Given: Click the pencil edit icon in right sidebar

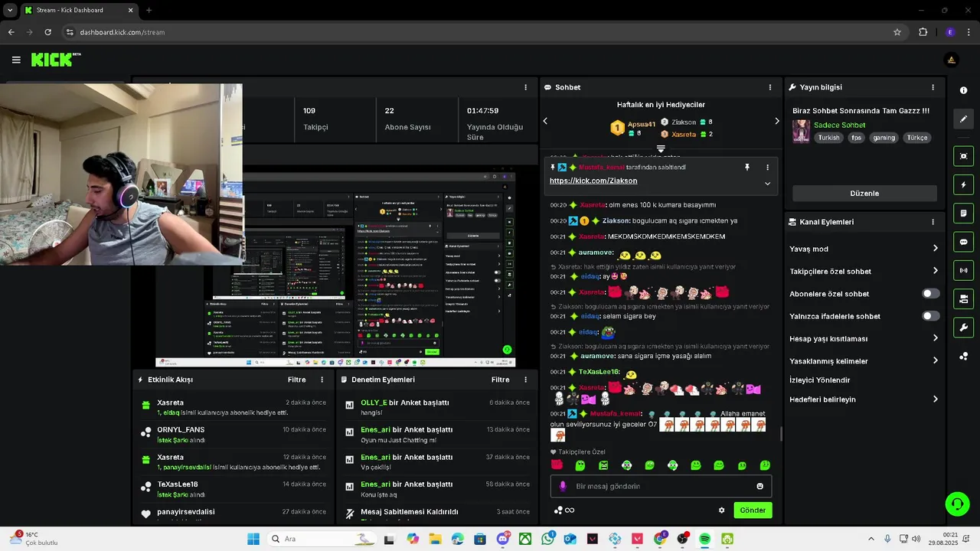Looking at the screenshot, I should (963, 119).
